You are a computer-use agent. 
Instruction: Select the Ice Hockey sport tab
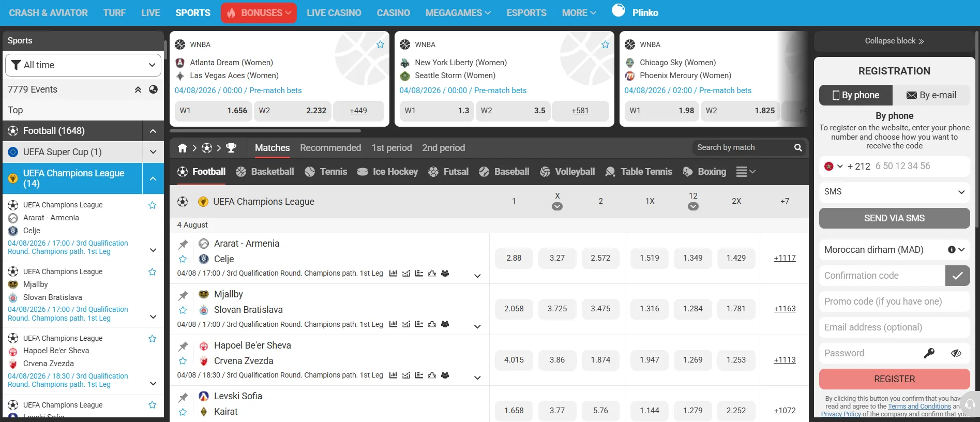tap(387, 172)
